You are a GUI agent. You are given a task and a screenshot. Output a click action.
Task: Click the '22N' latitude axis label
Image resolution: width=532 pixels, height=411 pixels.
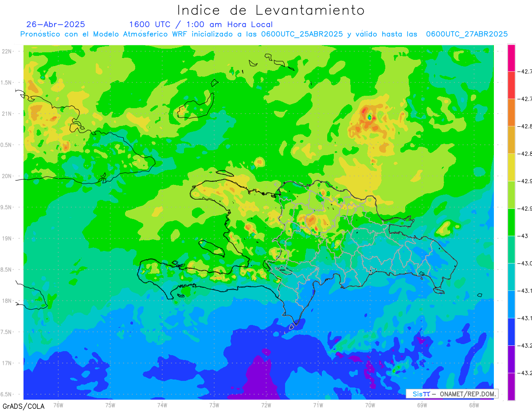point(8,51)
